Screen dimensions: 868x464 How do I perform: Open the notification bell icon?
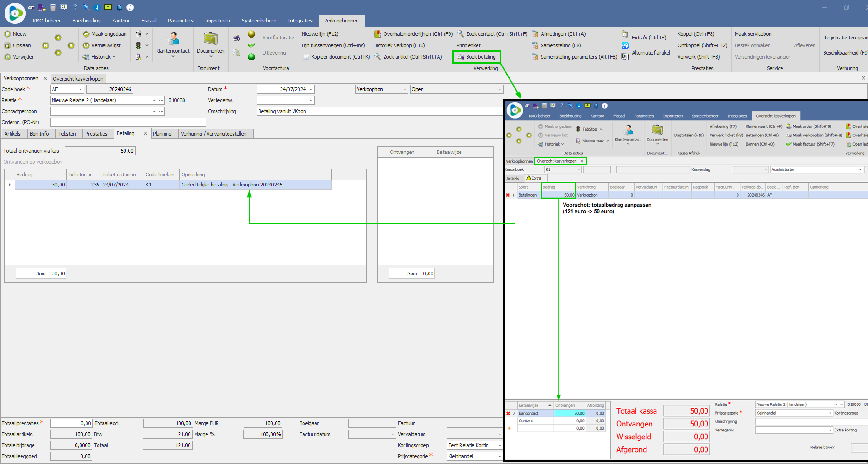[x=119, y=7]
